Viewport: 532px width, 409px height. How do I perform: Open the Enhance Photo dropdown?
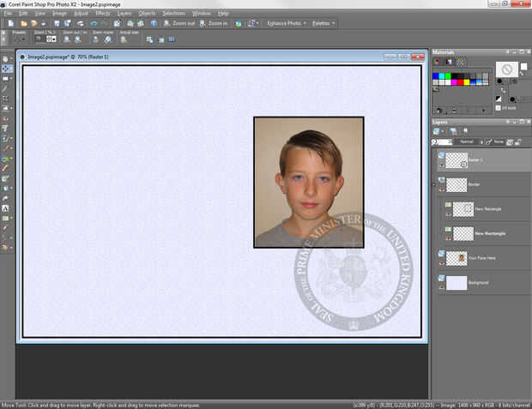pos(286,23)
